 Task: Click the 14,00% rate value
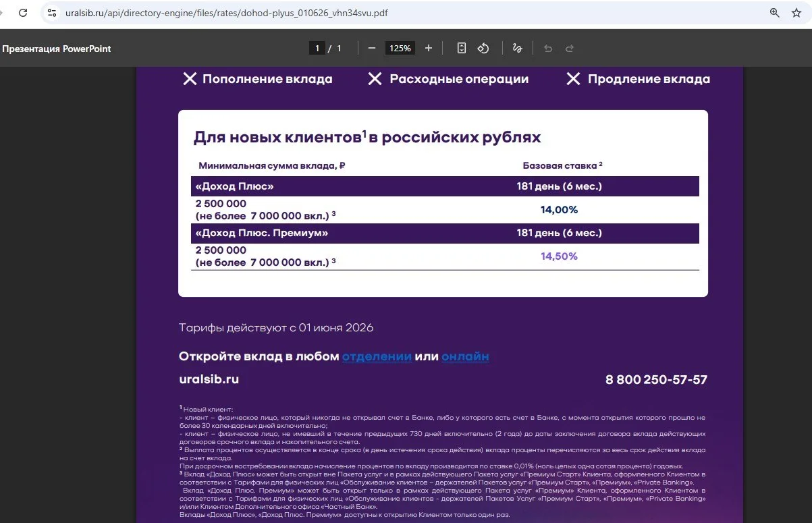click(559, 210)
